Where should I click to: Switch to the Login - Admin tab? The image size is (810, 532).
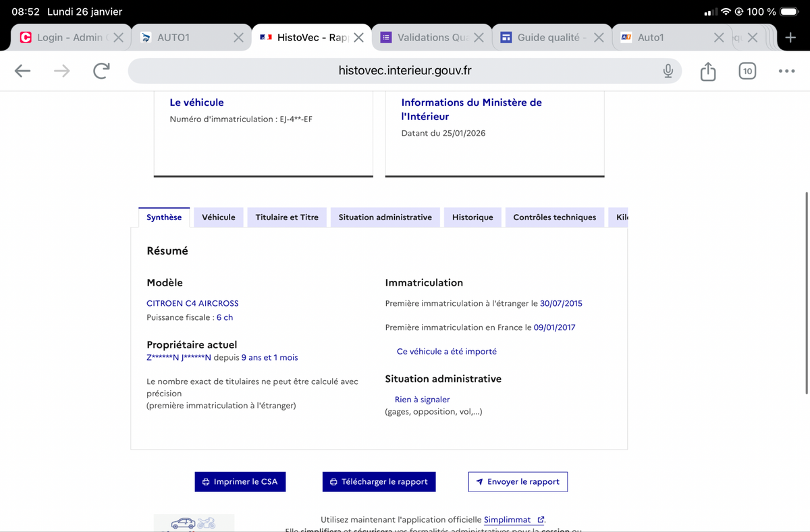tap(64, 37)
